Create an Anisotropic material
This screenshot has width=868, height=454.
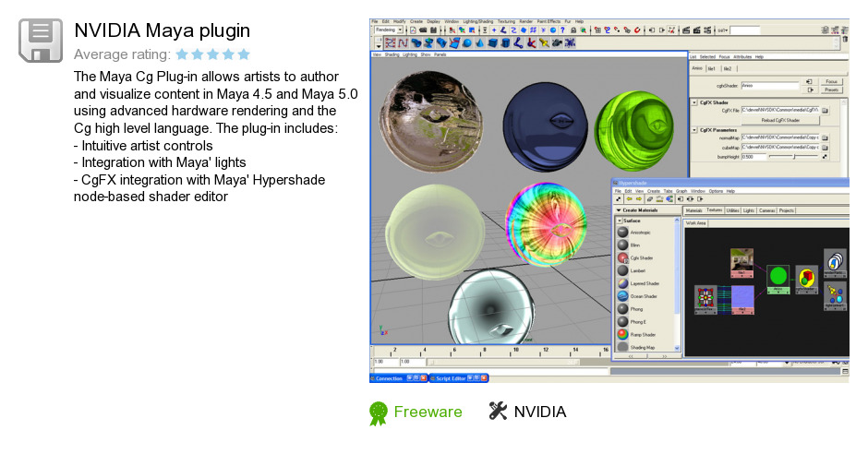click(634, 233)
